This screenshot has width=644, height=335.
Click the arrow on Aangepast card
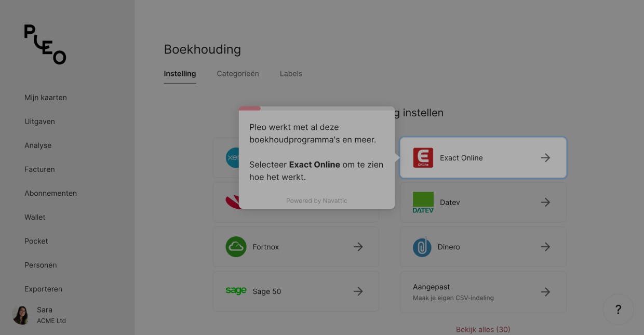coord(545,292)
